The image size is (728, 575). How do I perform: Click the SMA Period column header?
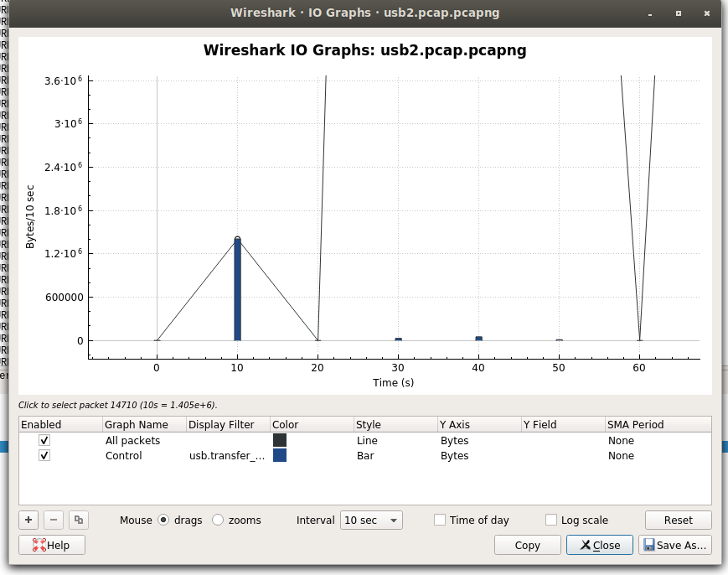coord(658,424)
